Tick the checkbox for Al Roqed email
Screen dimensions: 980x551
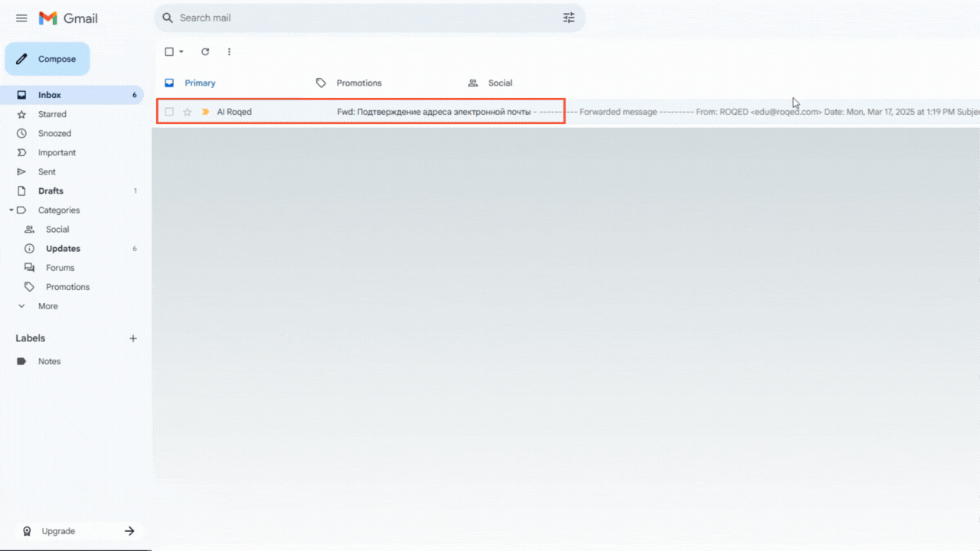tap(169, 112)
